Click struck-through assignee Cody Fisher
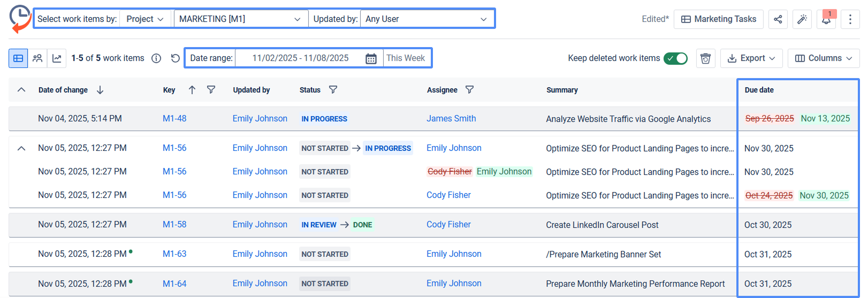This screenshot has height=298, width=868. tap(450, 172)
